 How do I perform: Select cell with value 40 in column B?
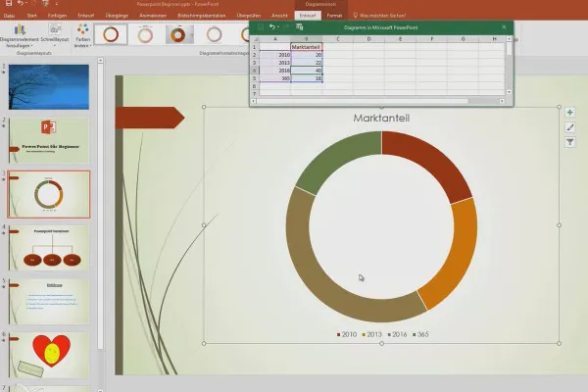coord(307,71)
